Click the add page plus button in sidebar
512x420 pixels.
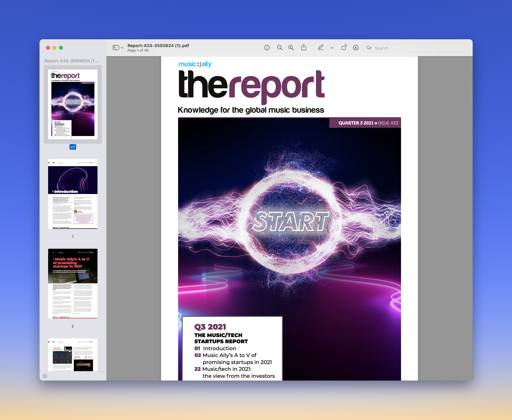[x=45, y=376]
